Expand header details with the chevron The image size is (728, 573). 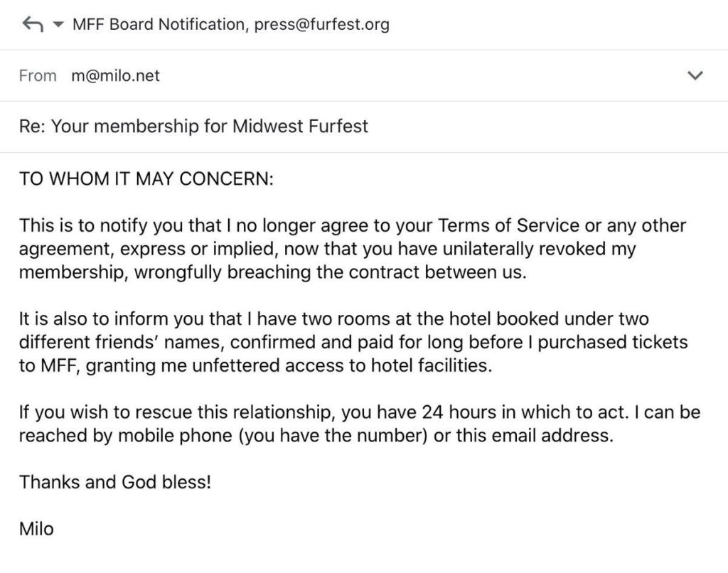pos(695,75)
